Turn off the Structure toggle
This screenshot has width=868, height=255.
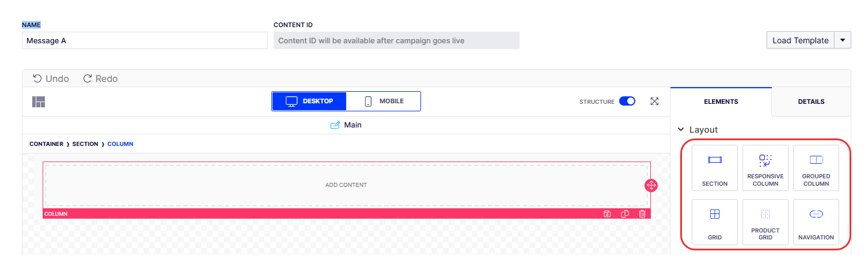(627, 101)
